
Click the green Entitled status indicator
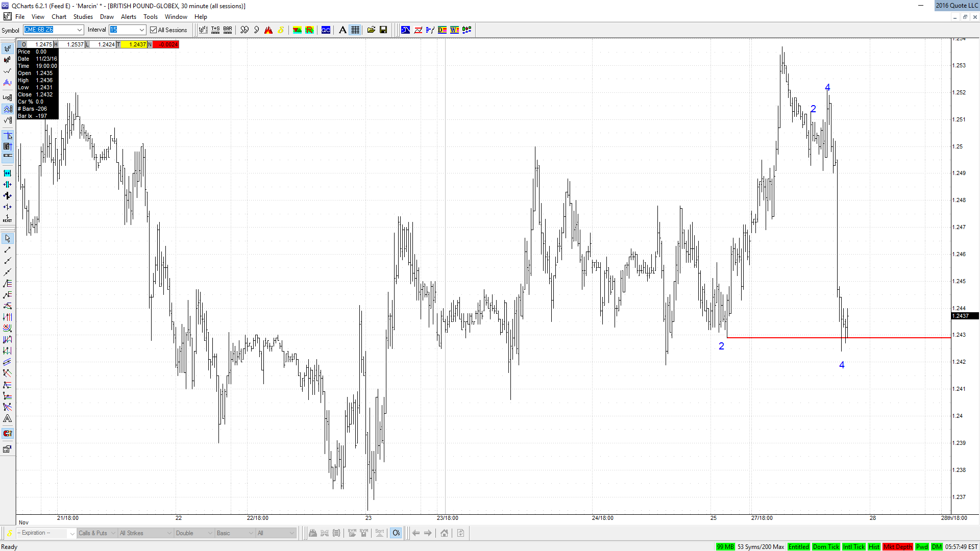[x=798, y=546]
